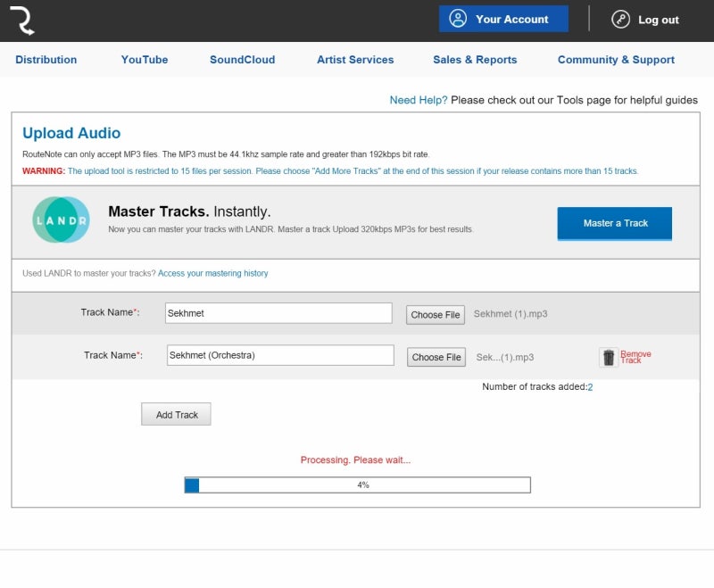Image resolution: width=714 pixels, height=588 pixels.
Task: Click the Master a Track button
Action: (615, 223)
